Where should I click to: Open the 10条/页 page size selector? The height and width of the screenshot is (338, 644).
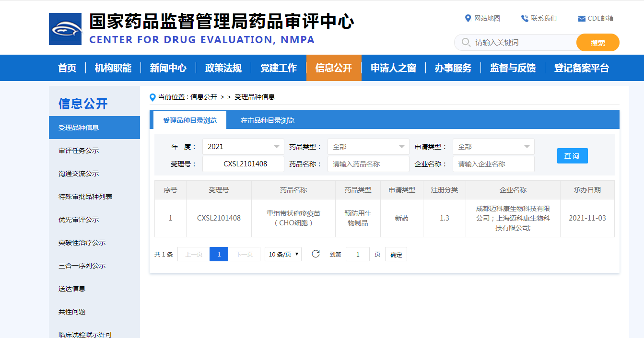[283, 254]
